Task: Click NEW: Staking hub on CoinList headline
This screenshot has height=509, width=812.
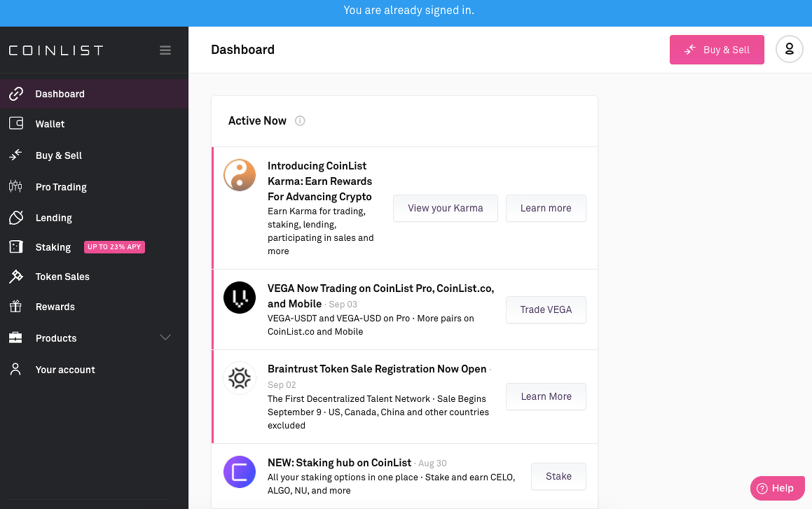Action: (x=339, y=463)
